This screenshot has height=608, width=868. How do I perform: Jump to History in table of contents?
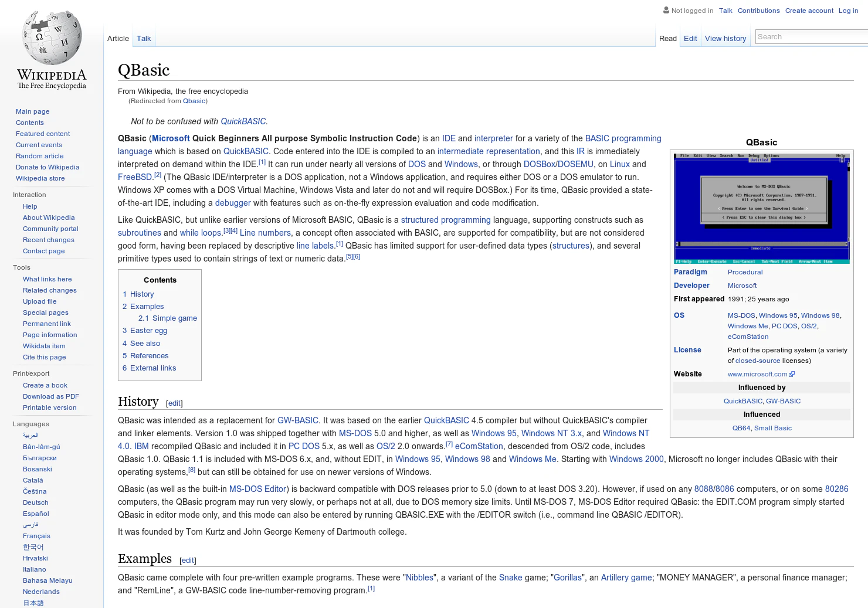pos(138,294)
